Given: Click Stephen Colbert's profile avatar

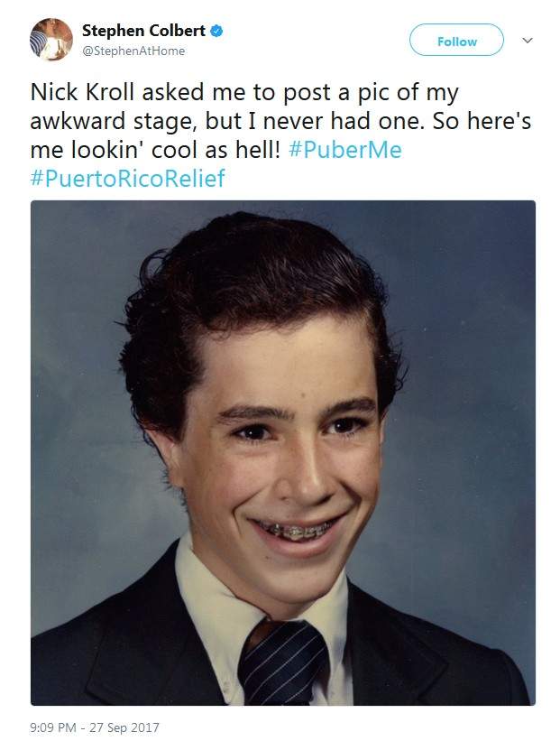Looking at the screenshot, I should pyautogui.click(x=50, y=41).
